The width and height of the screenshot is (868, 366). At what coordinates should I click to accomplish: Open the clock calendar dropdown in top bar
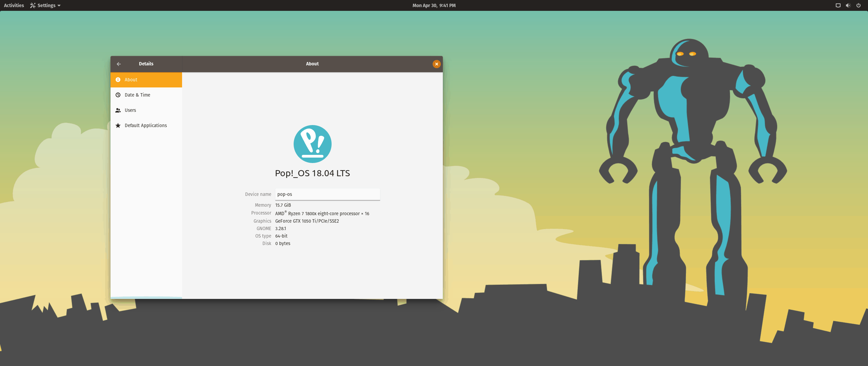point(434,5)
